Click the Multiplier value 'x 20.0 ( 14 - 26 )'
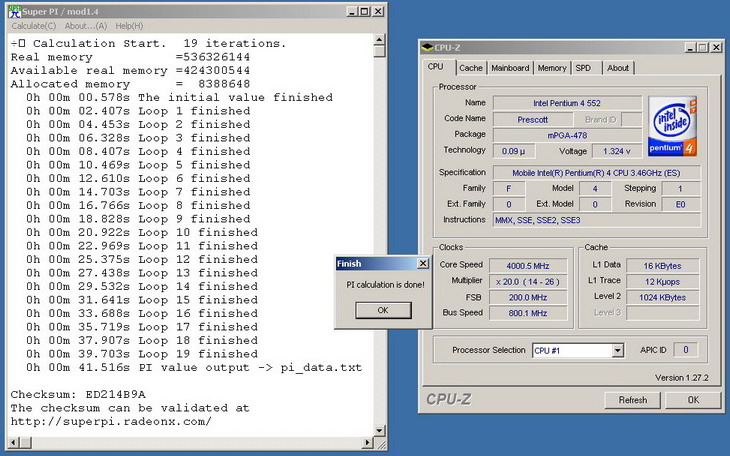The height and width of the screenshot is (456, 730). click(x=528, y=282)
